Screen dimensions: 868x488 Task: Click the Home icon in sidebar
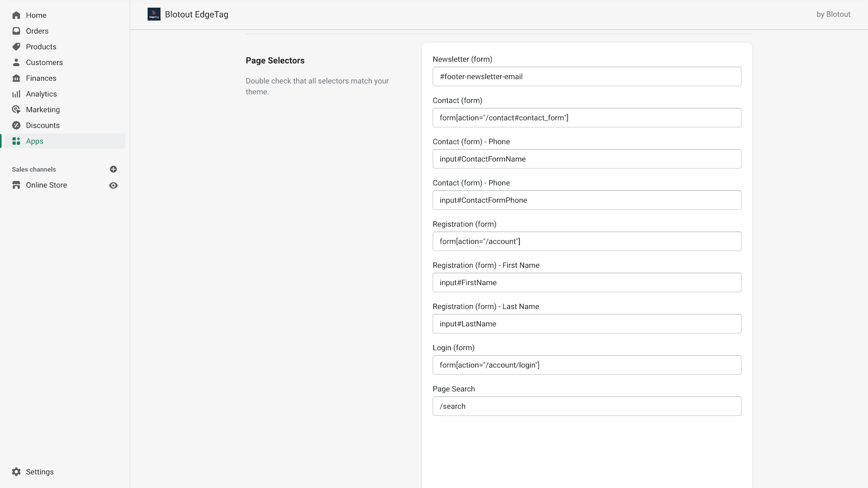coord(16,15)
